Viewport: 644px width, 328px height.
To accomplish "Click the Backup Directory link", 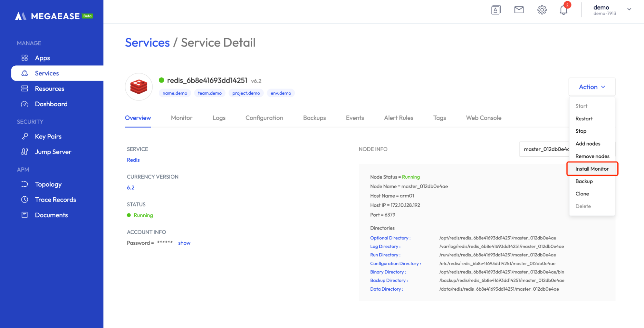I will (x=389, y=280).
